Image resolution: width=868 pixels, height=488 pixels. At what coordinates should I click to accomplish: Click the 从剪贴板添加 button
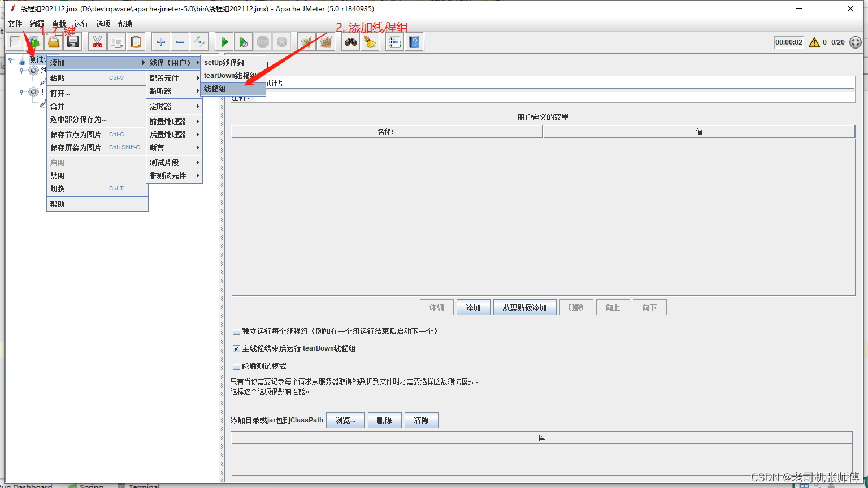coord(525,307)
